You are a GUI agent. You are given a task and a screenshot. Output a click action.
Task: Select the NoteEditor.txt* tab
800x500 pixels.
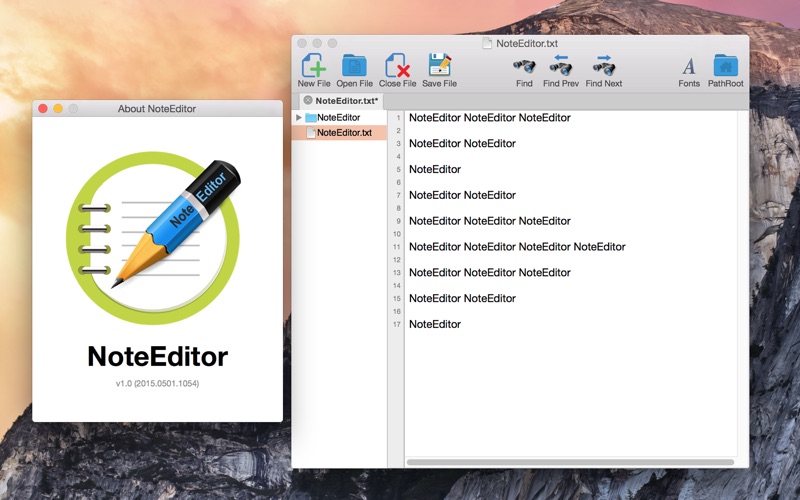click(340, 101)
